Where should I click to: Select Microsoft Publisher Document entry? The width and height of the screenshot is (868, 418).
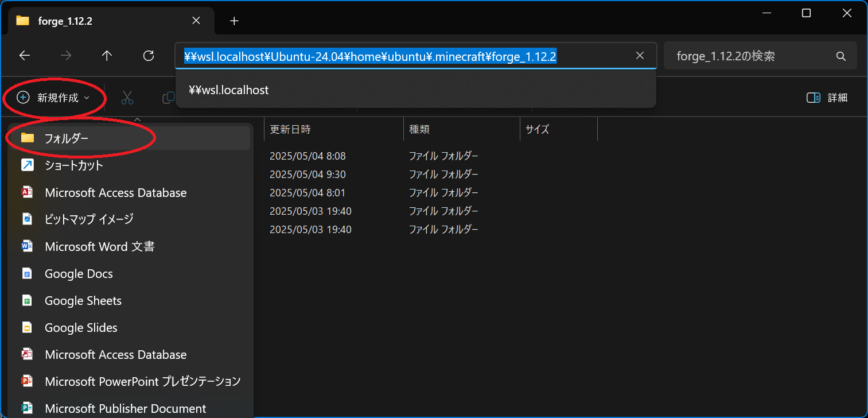(130, 408)
